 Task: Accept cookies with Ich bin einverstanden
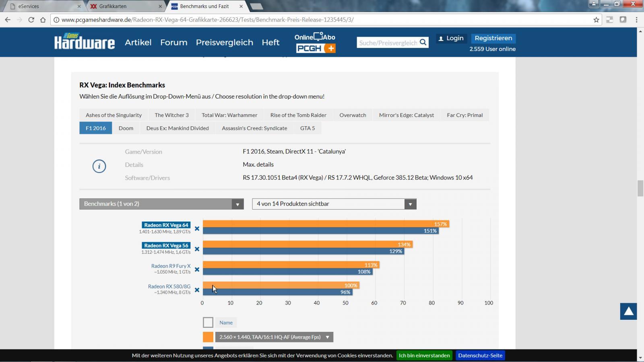point(424,356)
